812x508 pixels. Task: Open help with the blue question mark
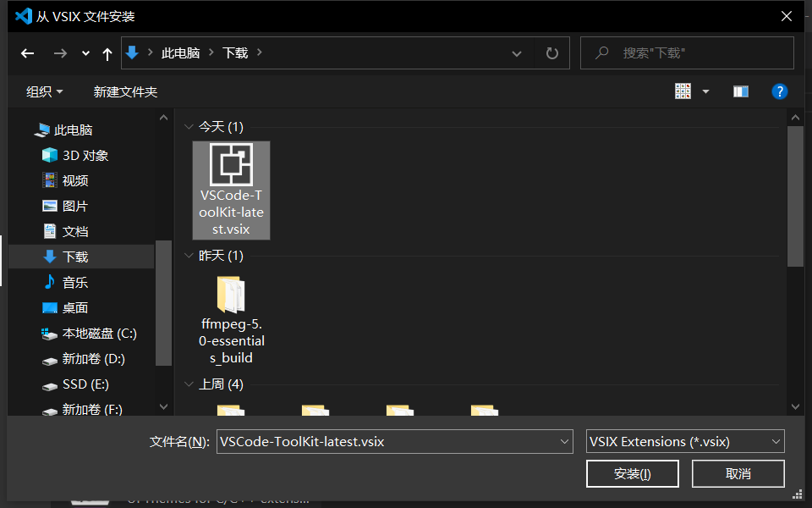[x=779, y=91]
